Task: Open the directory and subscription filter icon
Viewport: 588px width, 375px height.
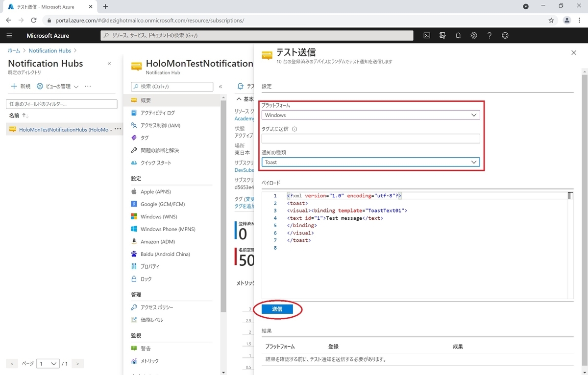Action: pos(442,36)
